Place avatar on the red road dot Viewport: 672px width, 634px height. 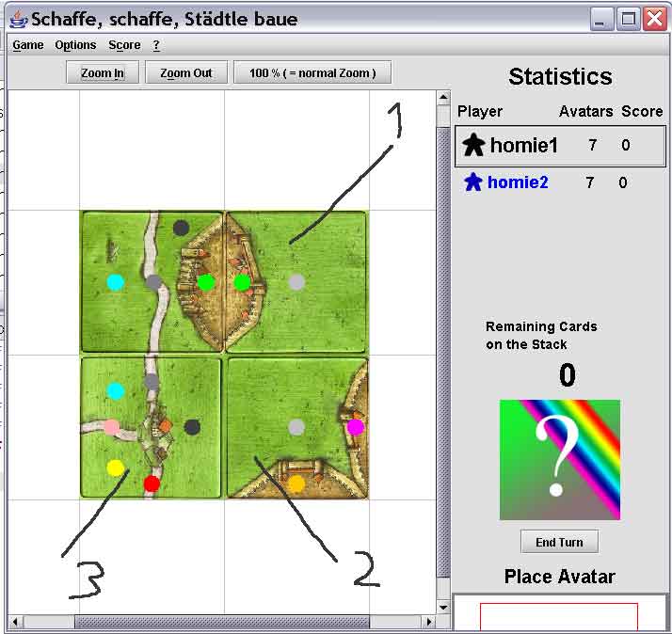coord(152,483)
